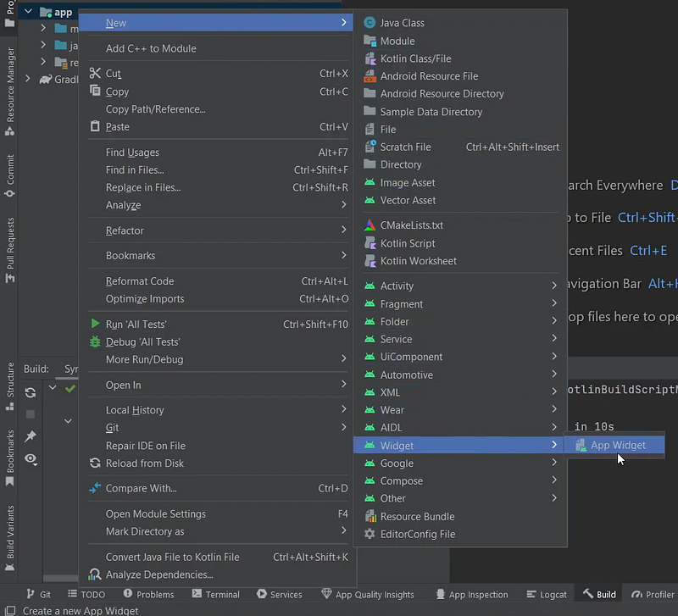This screenshot has height=616, width=678.
Task: Open the Terminal tool window
Action: (x=216, y=594)
